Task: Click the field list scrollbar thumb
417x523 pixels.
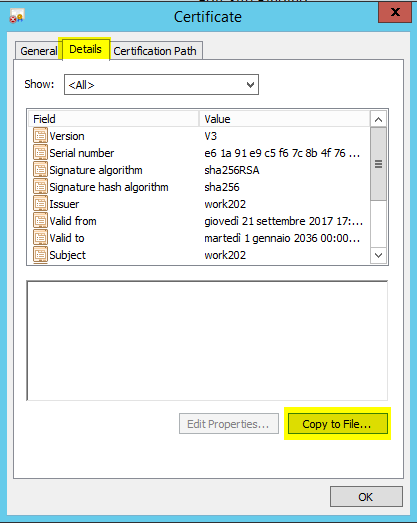Action: tap(378, 164)
